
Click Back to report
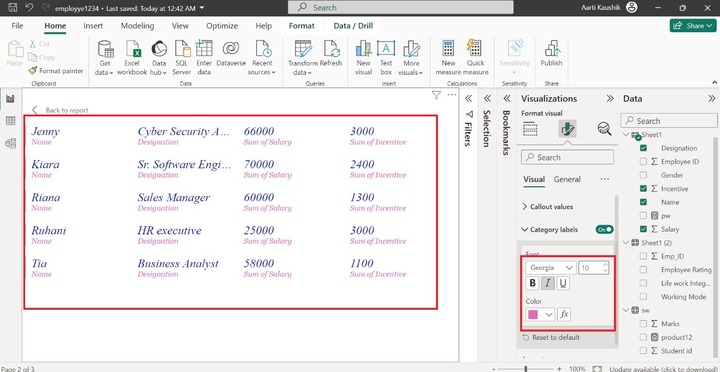[60, 110]
